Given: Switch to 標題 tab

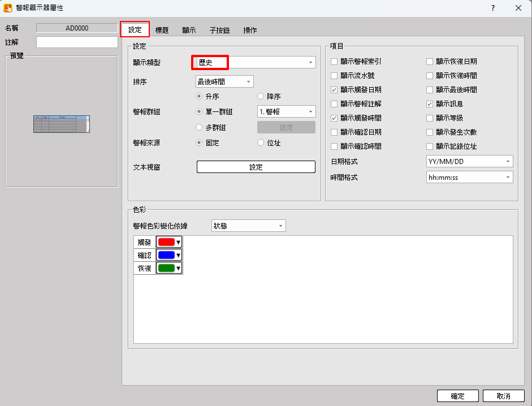Looking at the screenshot, I should [162, 31].
